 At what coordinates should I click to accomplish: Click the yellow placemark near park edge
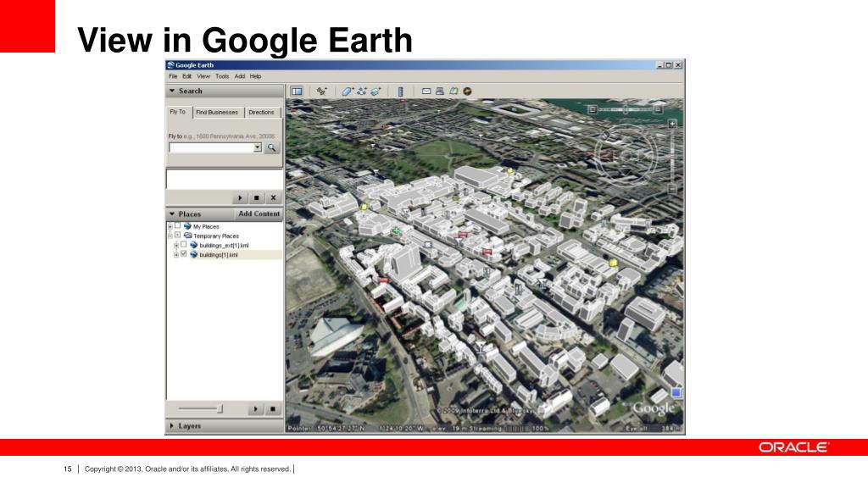tap(509, 171)
